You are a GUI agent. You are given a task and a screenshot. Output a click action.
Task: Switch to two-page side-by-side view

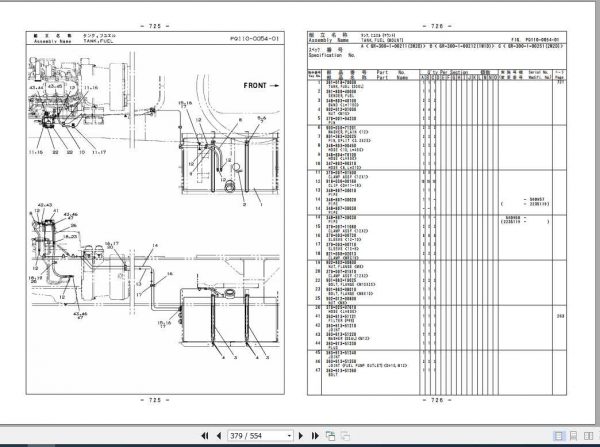tap(589, 436)
